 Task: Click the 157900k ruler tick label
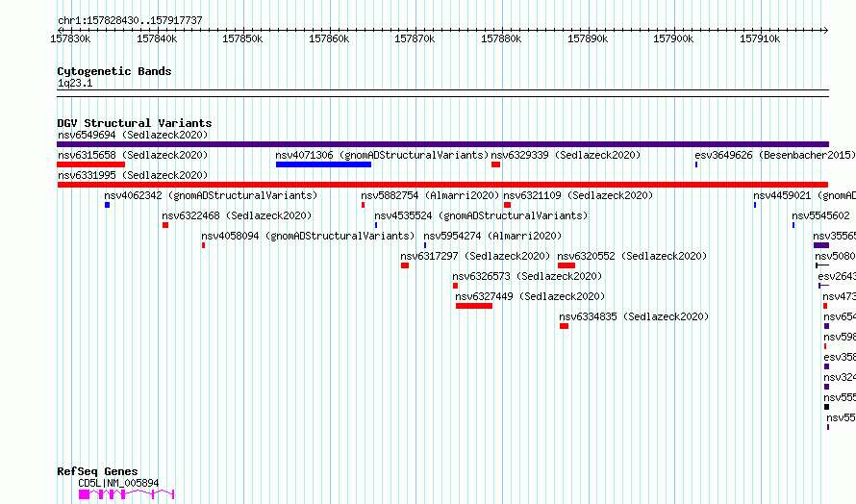click(x=673, y=38)
